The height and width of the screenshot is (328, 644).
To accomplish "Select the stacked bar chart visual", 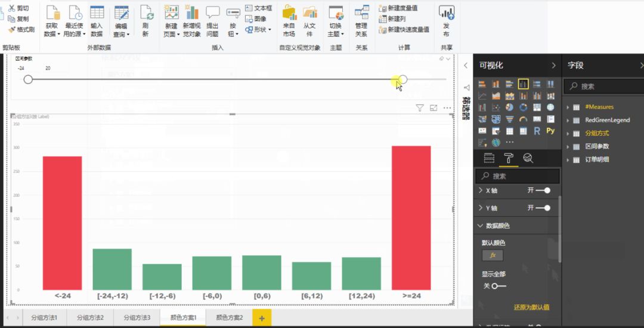I will [x=482, y=84].
